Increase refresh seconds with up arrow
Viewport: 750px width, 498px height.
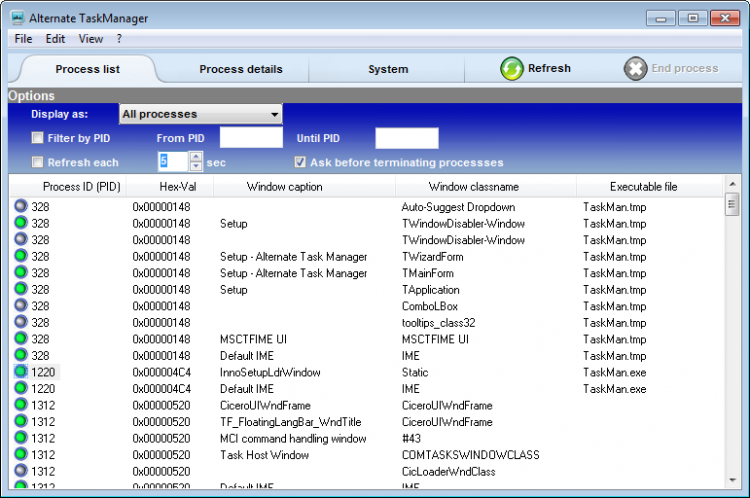point(196,156)
